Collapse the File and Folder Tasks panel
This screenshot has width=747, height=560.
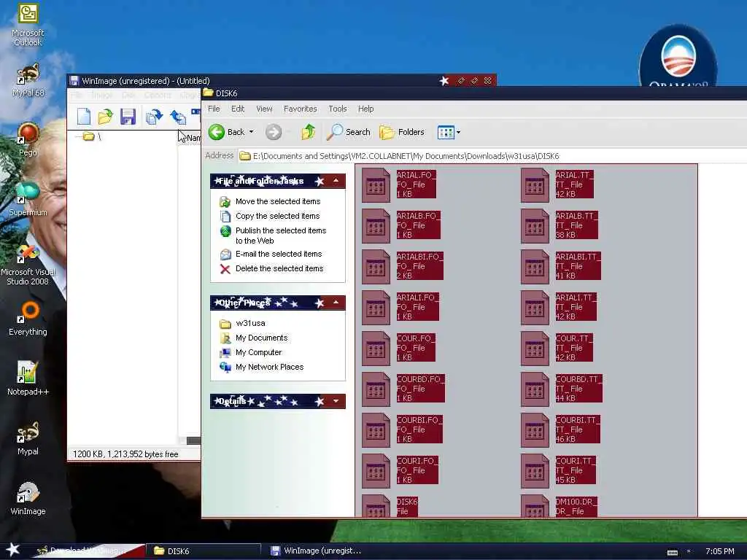point(336,181)
